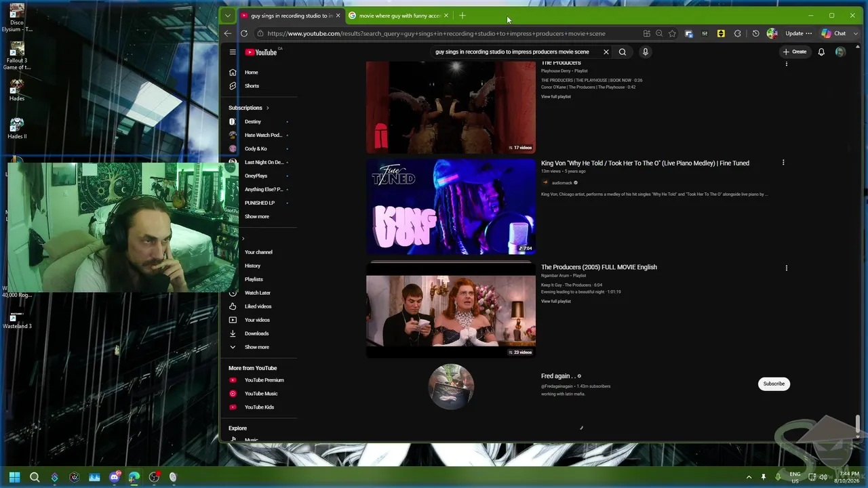Open the YouTube account avatar menu
Image resolution: width=868 pixels, height=488 pixels.
[840, 52]
